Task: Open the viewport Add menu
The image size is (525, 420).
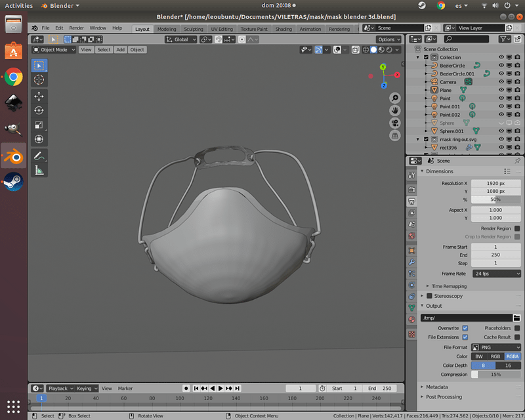Action: click(120, 50)
